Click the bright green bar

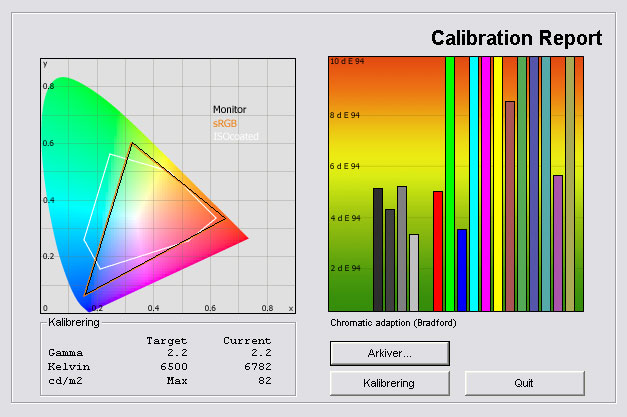point(450,184)
